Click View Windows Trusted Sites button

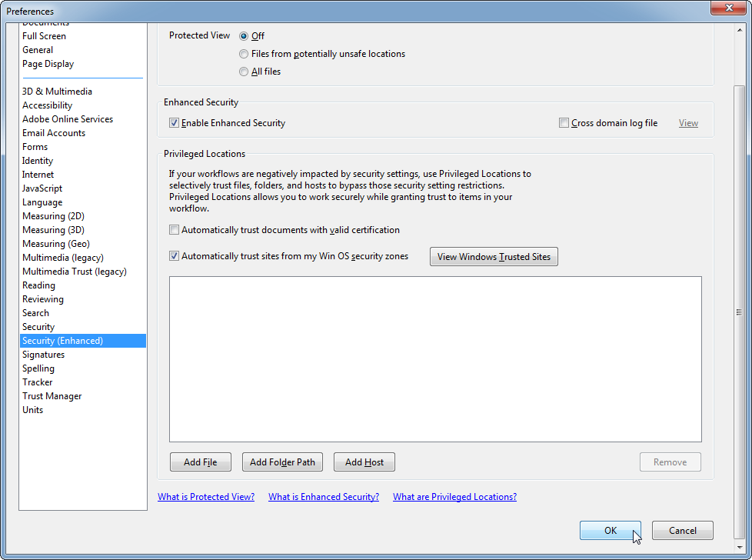(494, 257)
